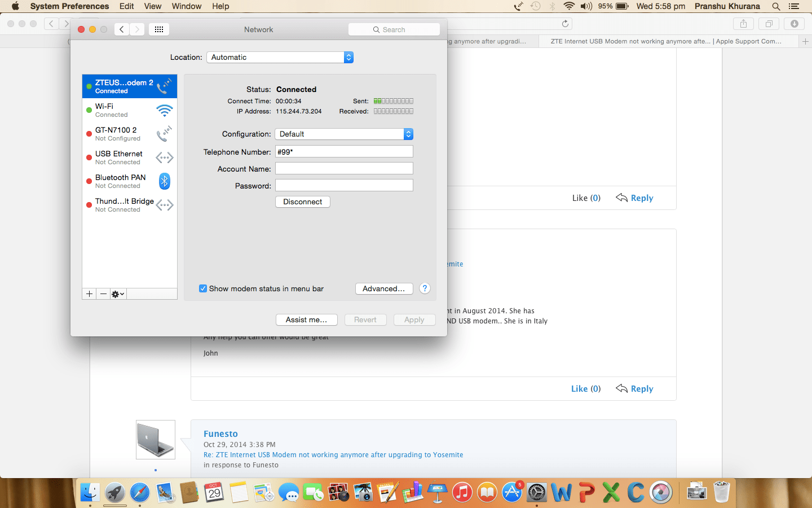812x508 pixels.
Task: Remove the selected network service
Action: coord(103,294)
